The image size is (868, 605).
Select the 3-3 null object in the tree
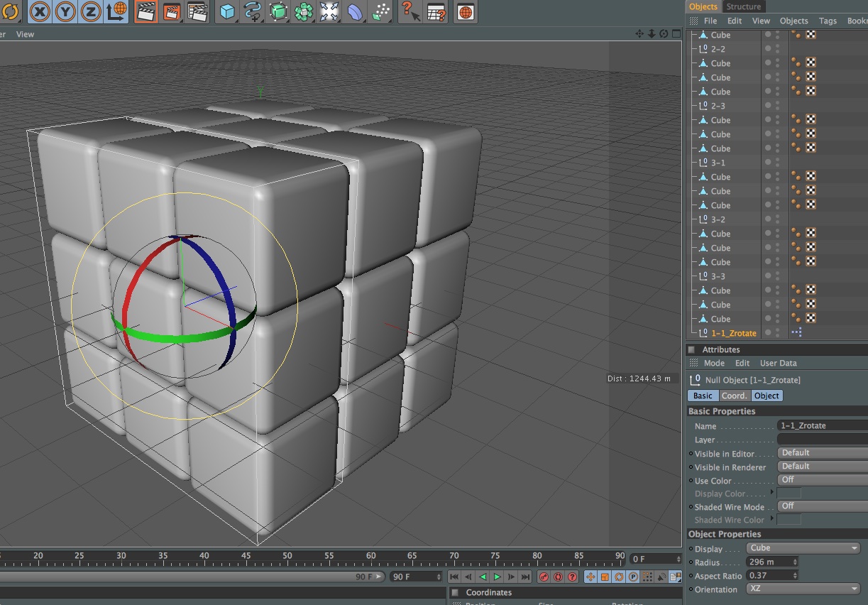click(x=718, y=276)
